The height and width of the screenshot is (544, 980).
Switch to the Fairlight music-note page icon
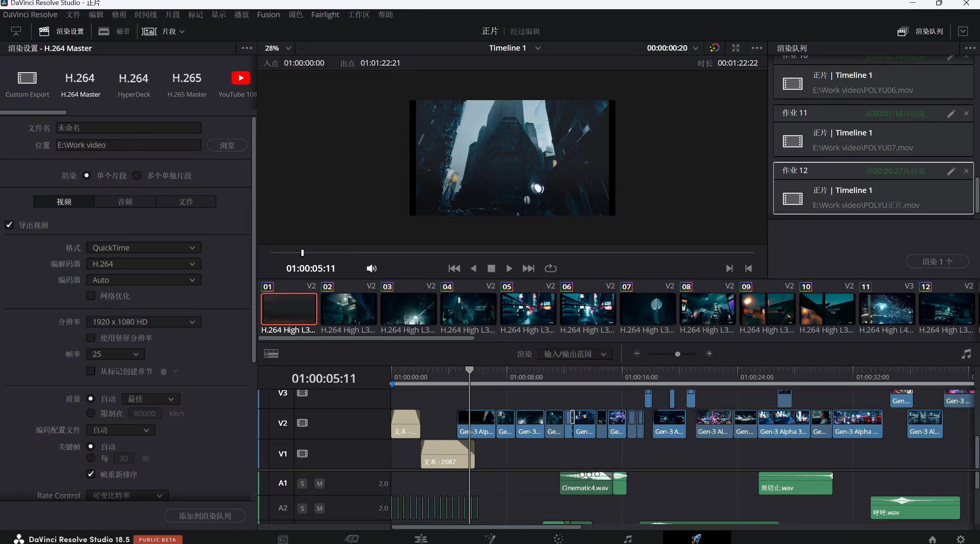pyautogui.click(x=628, y=539)
